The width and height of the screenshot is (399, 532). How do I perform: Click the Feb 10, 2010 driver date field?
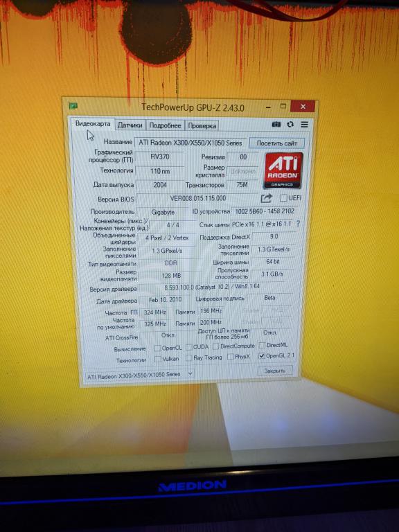[166, 300]
